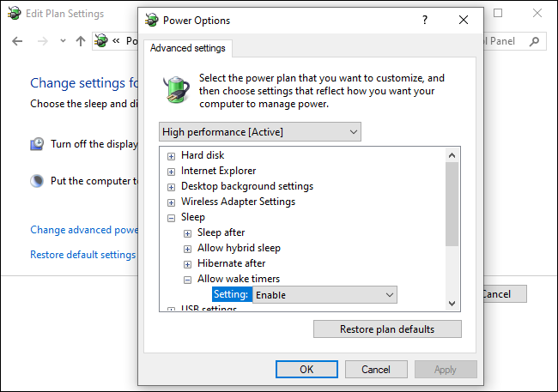Click the Power Options battery icon in title bar

coord(152,21)
